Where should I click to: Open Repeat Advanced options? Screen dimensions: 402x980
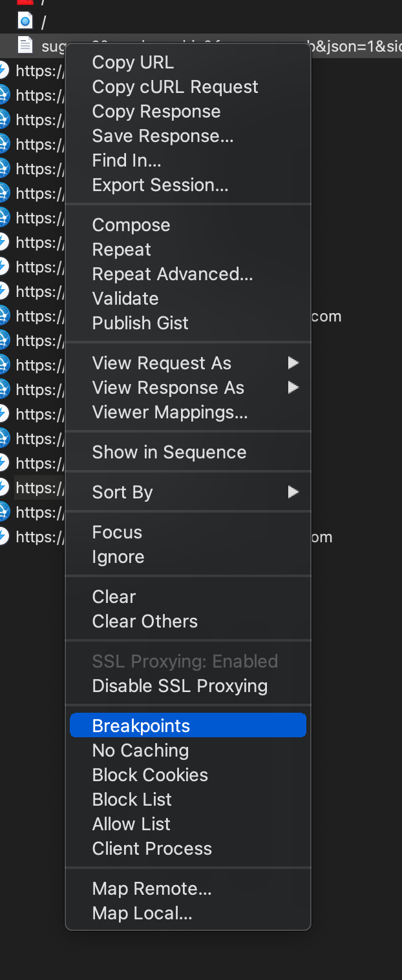point(173,274)
